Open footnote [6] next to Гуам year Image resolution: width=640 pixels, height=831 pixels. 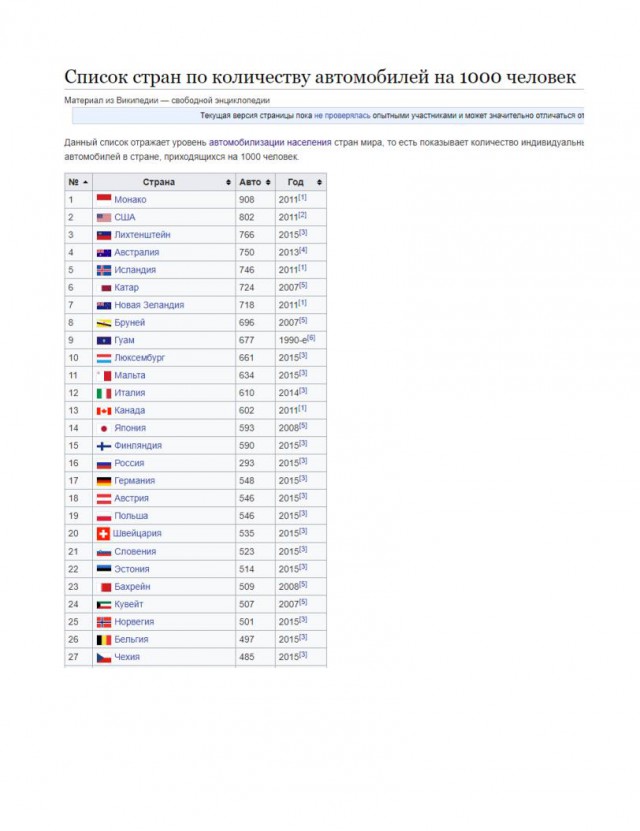pos(311,338)
